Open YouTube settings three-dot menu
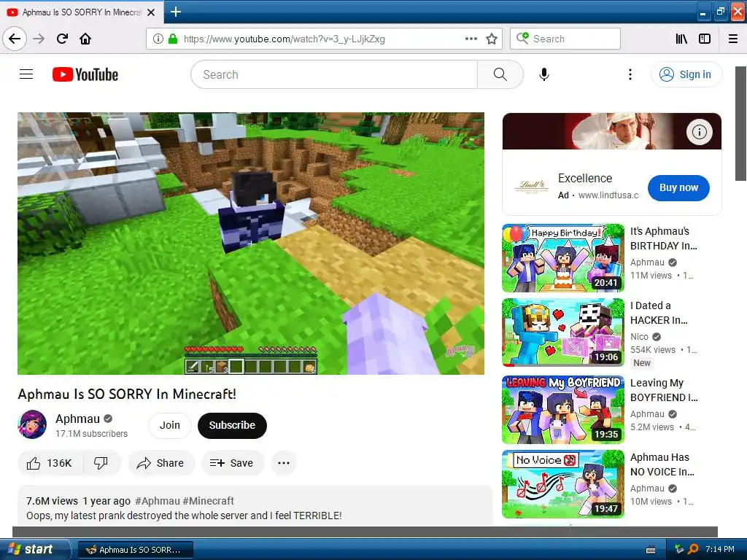 (x=630, y=74)
